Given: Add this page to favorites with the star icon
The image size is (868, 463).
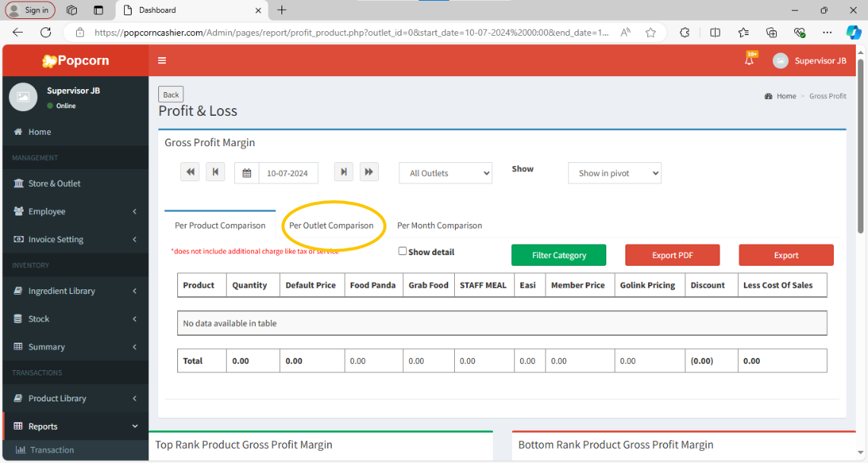Looking at the screenshot, I should 650,33.
